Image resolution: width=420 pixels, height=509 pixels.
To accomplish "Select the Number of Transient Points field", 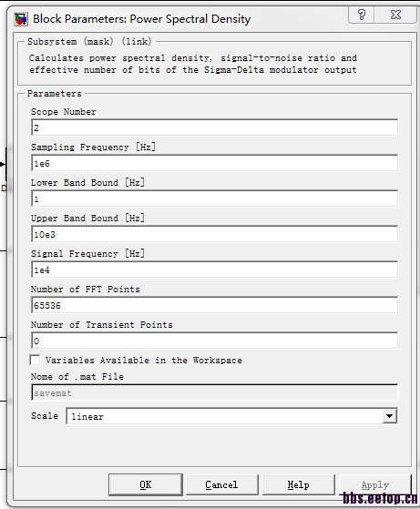I will point(214,341).
